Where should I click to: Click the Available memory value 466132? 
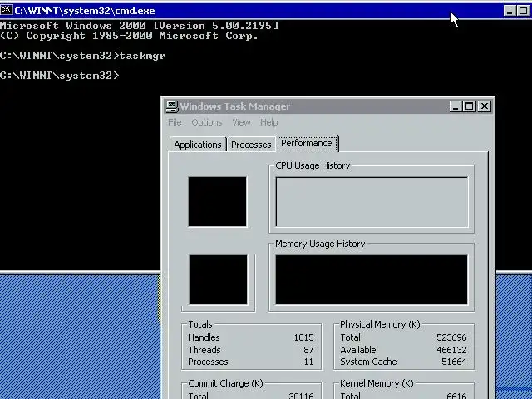coord(451,350)
